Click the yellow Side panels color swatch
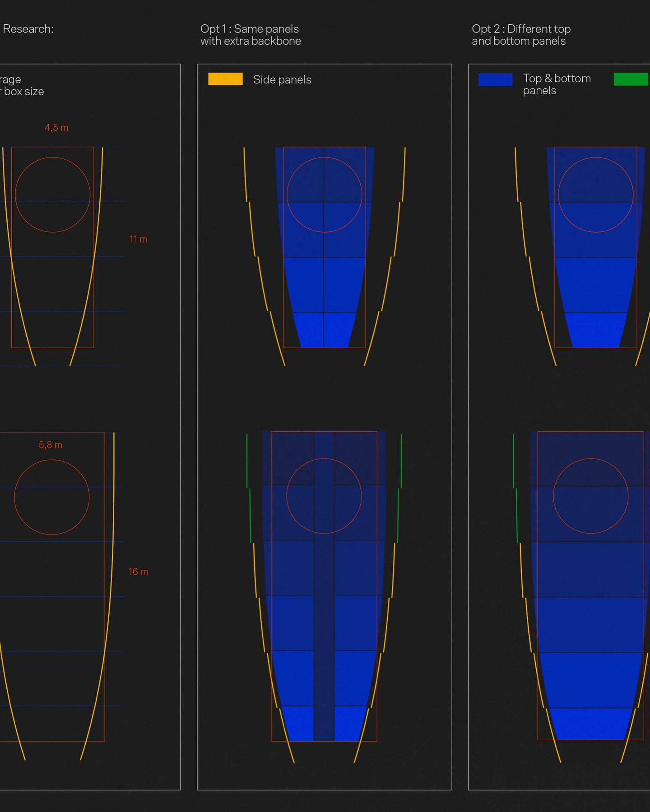Viewport: 650px width, 812px height. [225, 79]
